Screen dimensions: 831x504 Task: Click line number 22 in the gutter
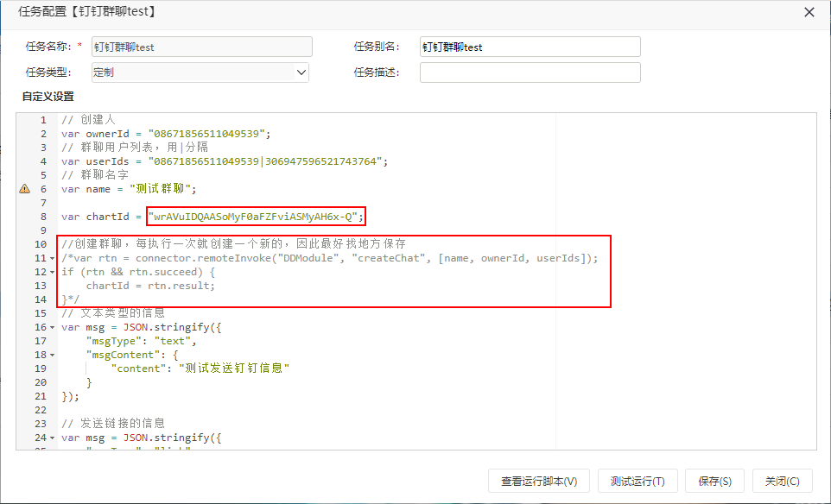tap(41, 410)
